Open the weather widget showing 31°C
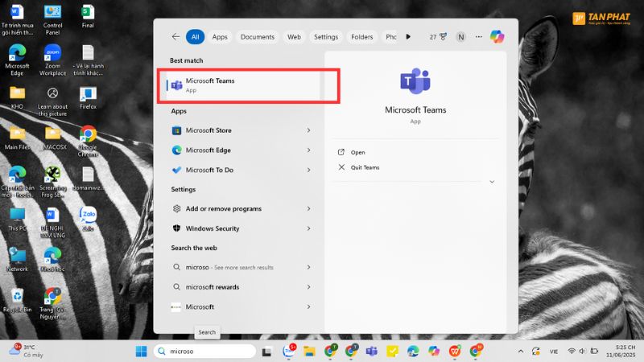The width and height of the screenshot is (644, 362). click(x=26, y=352)
